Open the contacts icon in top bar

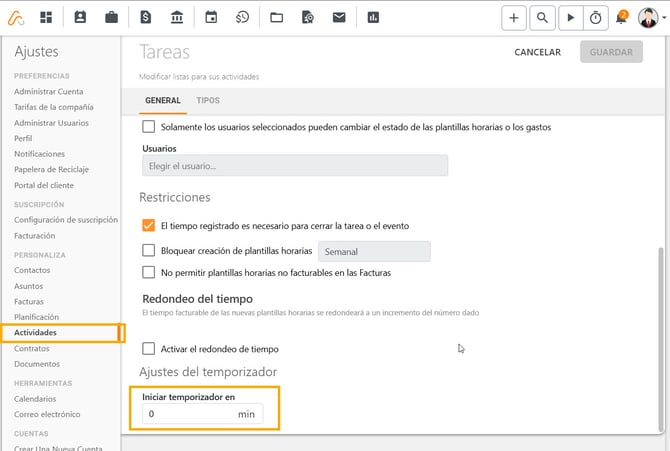tap(80, 18)
